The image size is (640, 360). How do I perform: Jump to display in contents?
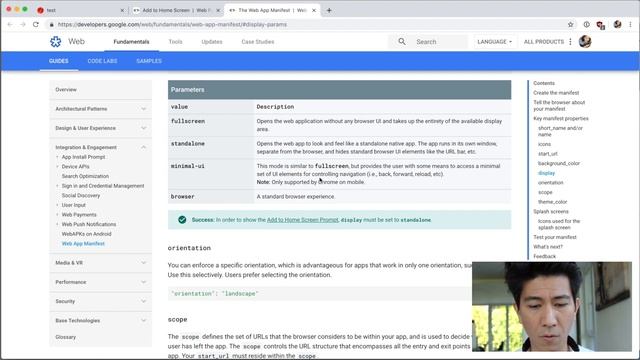547,173
